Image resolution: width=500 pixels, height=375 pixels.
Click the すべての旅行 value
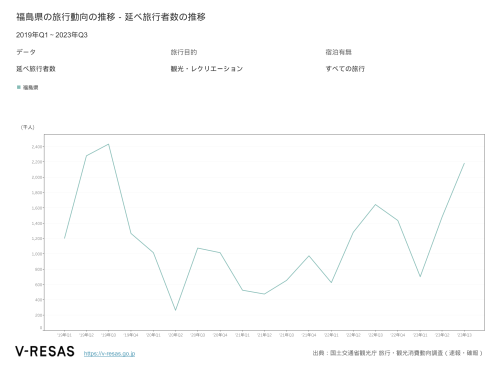point(345,69)
